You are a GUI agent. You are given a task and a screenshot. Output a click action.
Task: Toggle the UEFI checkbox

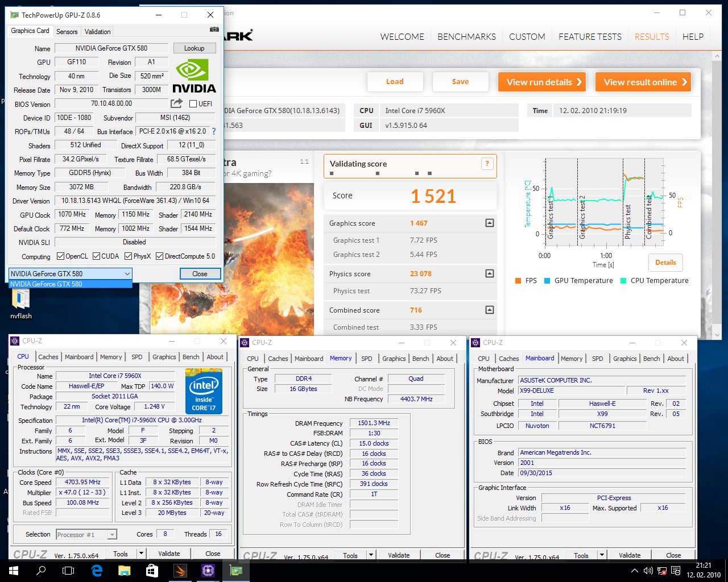(x=193, y=103)
